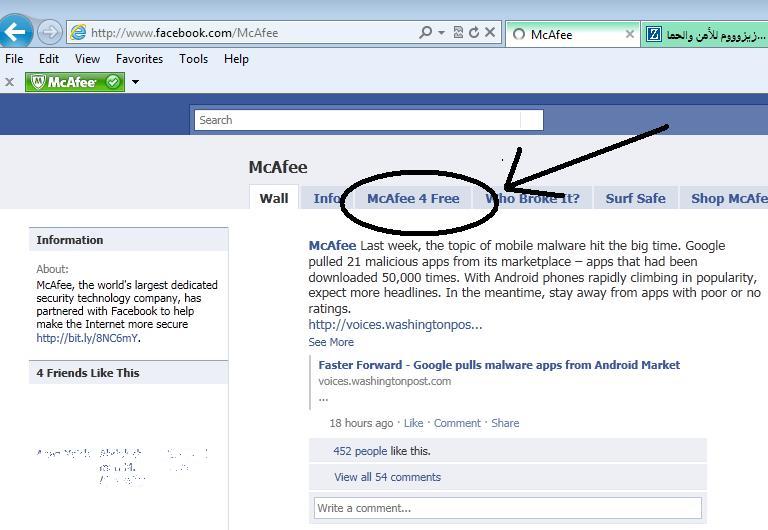Open the Edit menu
Image resolution: width=768 pixels, height=530 pixels.
49,59
